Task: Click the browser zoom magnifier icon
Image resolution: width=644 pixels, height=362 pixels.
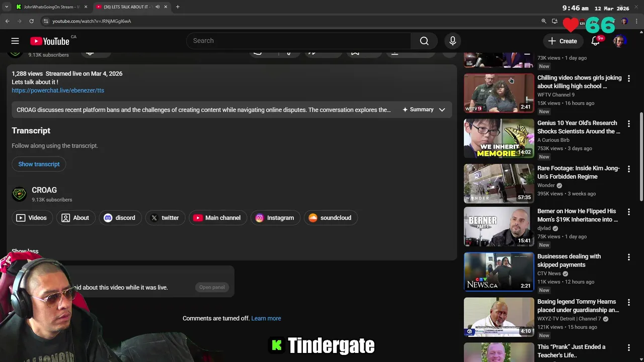Action: point(544,21)
